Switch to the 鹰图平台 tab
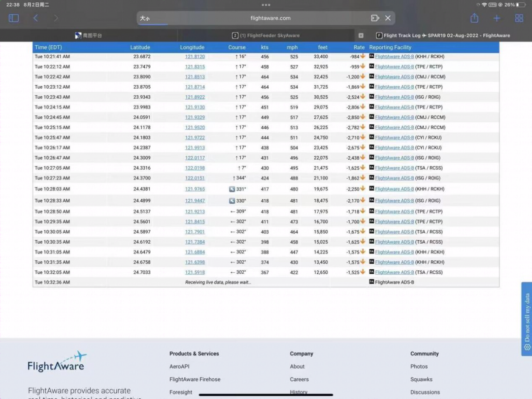The width and height of the screenshot is (532, 399). pyautogui.click(x=89, y=36)
